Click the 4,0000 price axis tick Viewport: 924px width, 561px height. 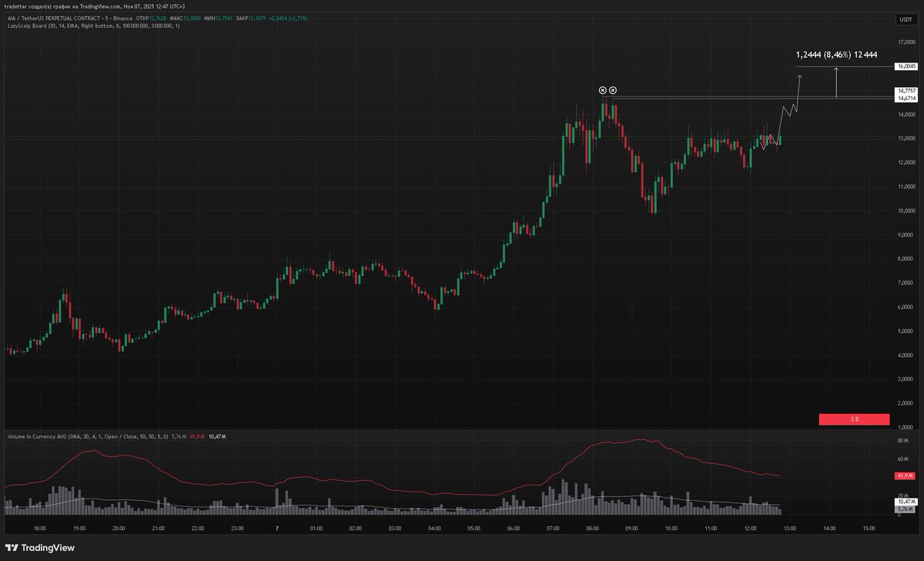(906, 355)
